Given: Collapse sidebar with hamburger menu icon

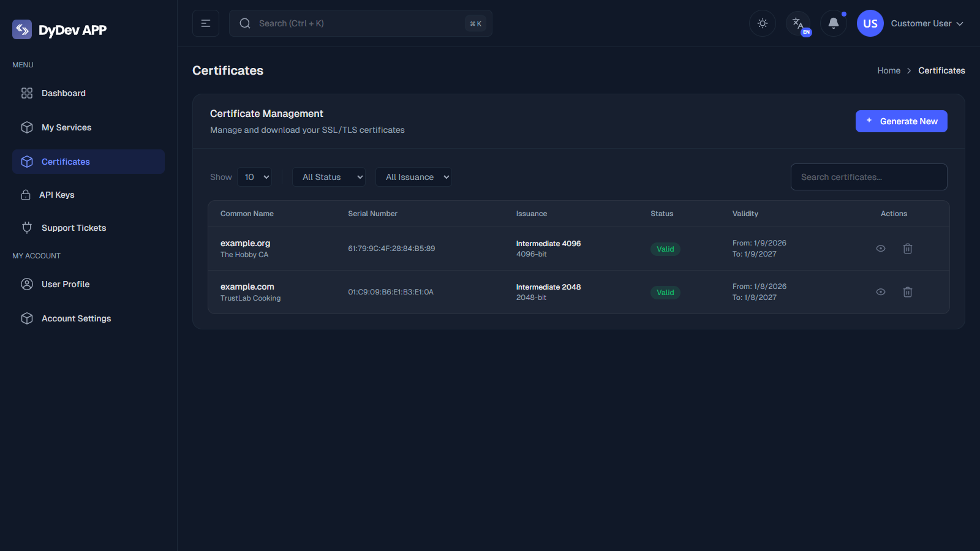Looking at the screenshot, I should pyautogui.click(x=206, y=23).
